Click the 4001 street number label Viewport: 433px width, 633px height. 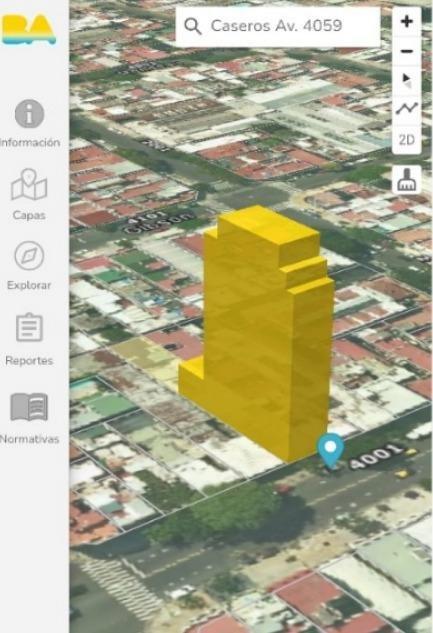(x=376, y=457)
